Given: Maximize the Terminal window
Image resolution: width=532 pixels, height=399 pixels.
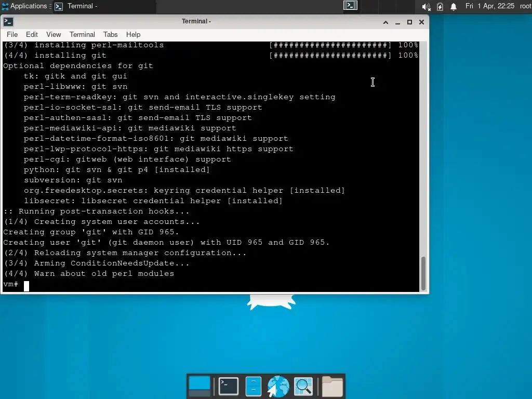Looking at the screenshot, I should (x=409, y=22).
